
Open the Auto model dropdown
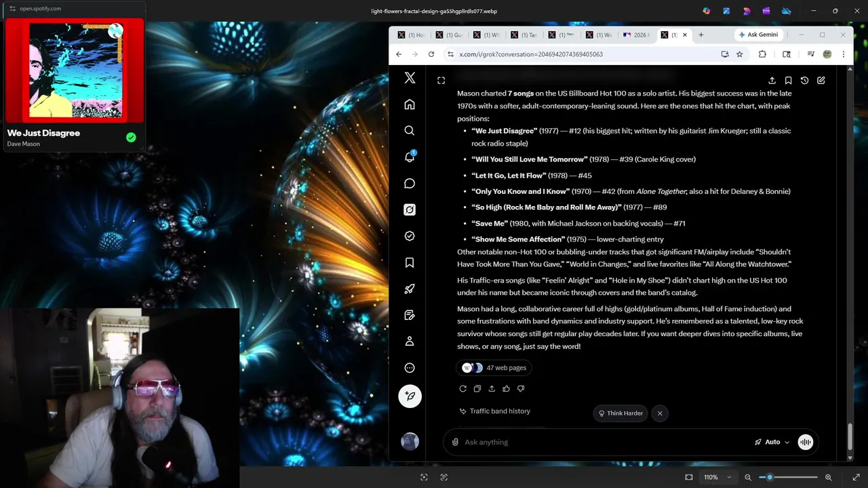pos(772,442)
